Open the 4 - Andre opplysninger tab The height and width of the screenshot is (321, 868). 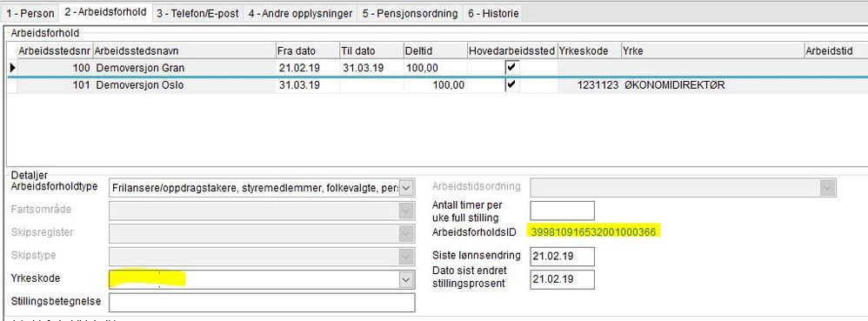[x=300, y=13]
